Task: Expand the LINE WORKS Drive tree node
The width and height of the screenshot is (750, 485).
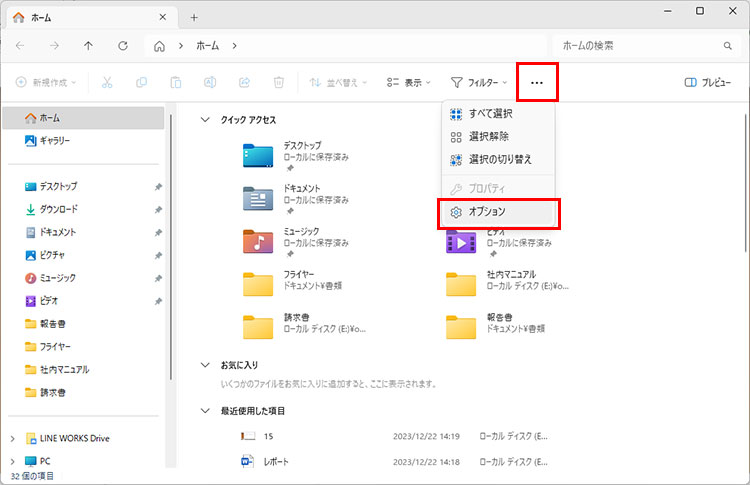Action: [12, 438]
